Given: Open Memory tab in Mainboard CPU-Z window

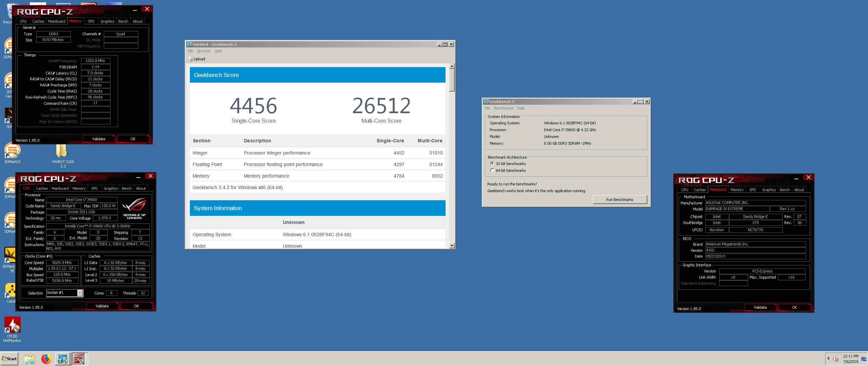Looking at the screenshot, I should point(737,190).
